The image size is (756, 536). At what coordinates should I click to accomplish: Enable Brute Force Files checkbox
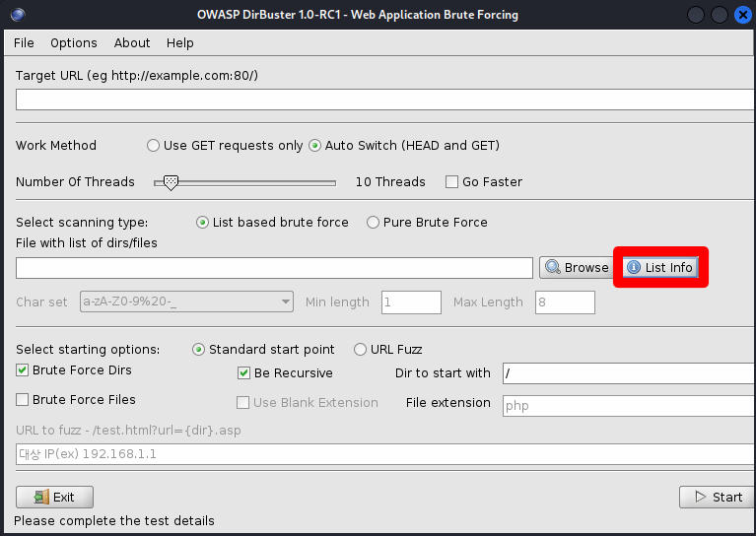coord(23,400)
